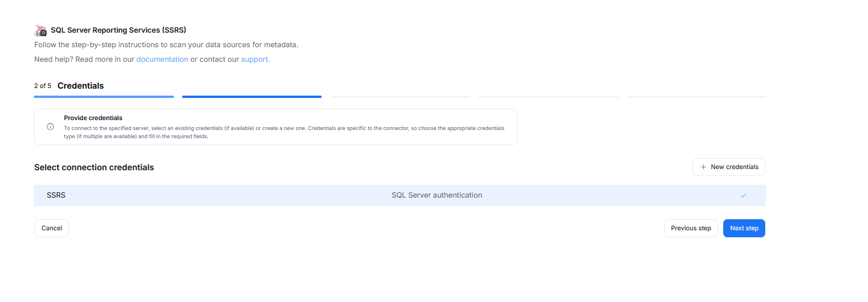Click the Select connection credentials heading

click(x=94, y=167)
